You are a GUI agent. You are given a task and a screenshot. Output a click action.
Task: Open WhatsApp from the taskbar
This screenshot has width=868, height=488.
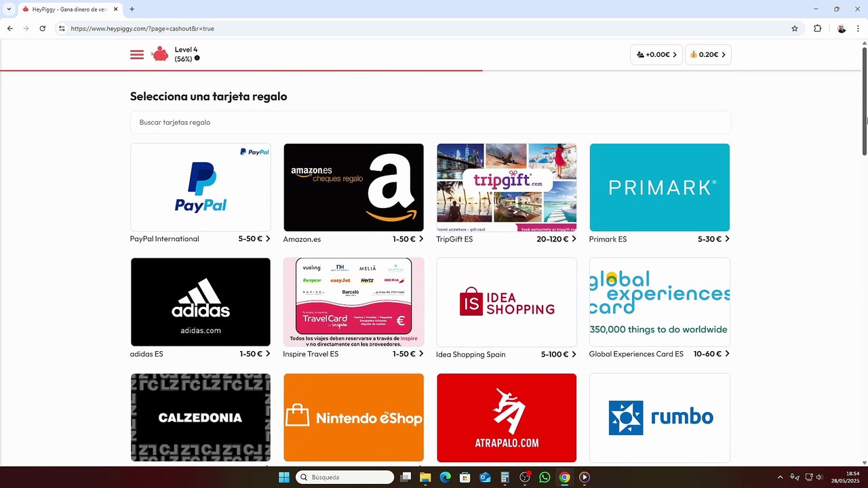click(x=545, y=477)
